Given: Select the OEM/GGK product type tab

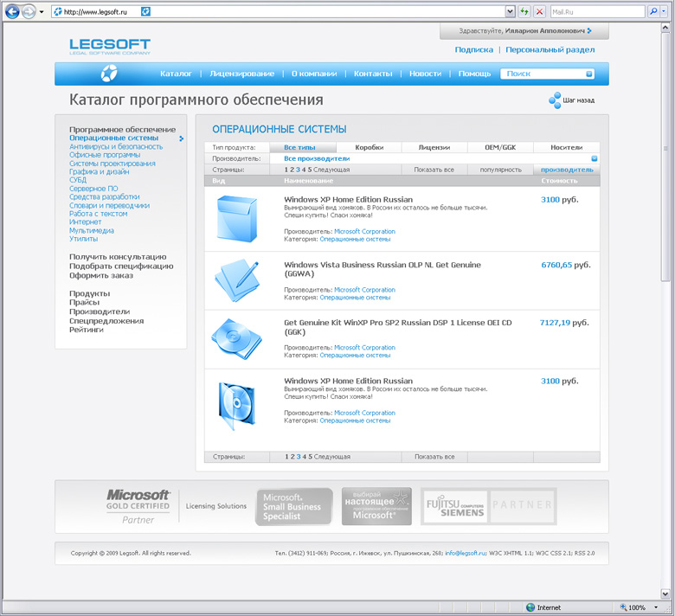Looking at the screenshot, I should pos(500,147).
